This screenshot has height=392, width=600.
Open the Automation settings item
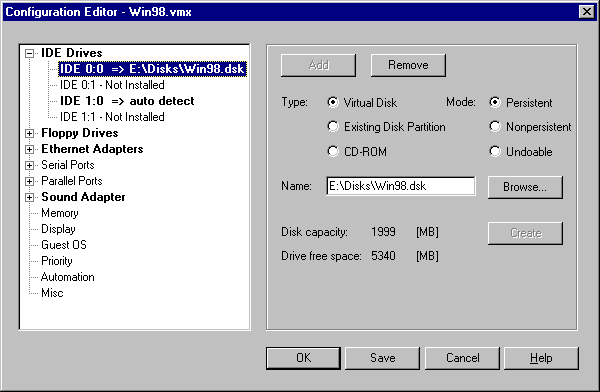[67, 277]
